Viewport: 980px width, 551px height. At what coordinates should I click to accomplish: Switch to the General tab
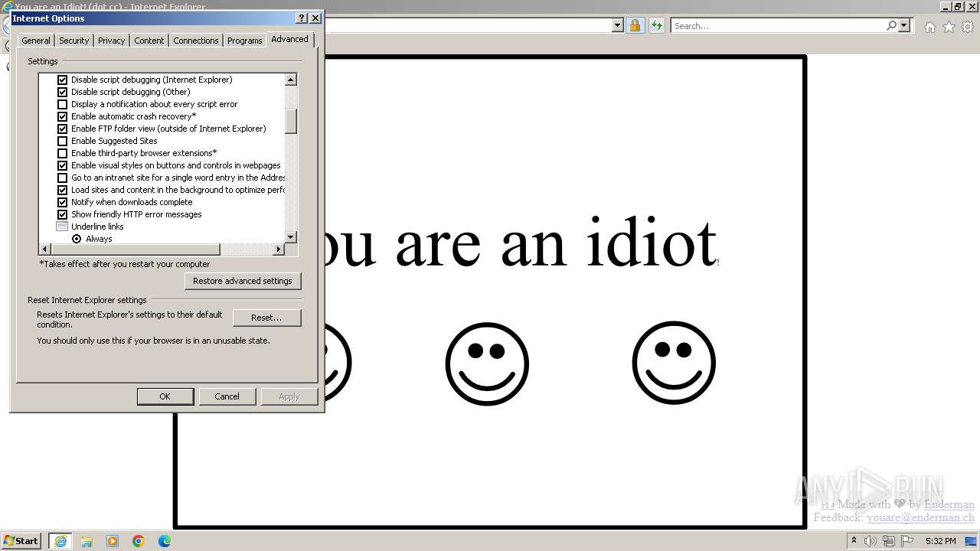click(x=36, y=41)
